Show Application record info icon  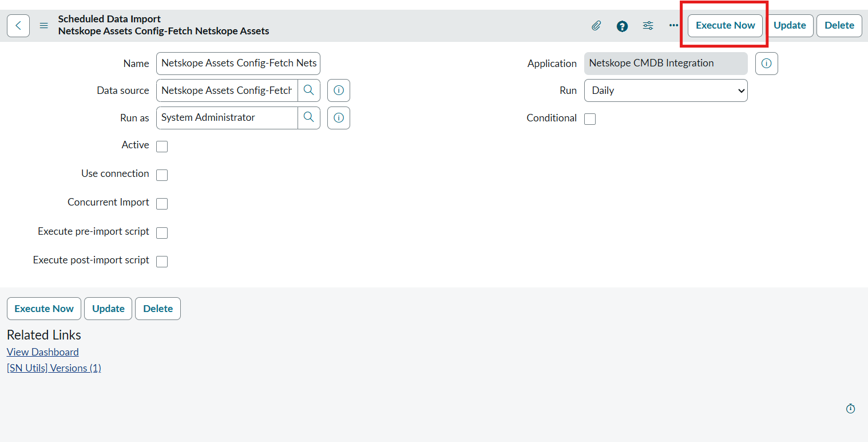click(767, 64)
